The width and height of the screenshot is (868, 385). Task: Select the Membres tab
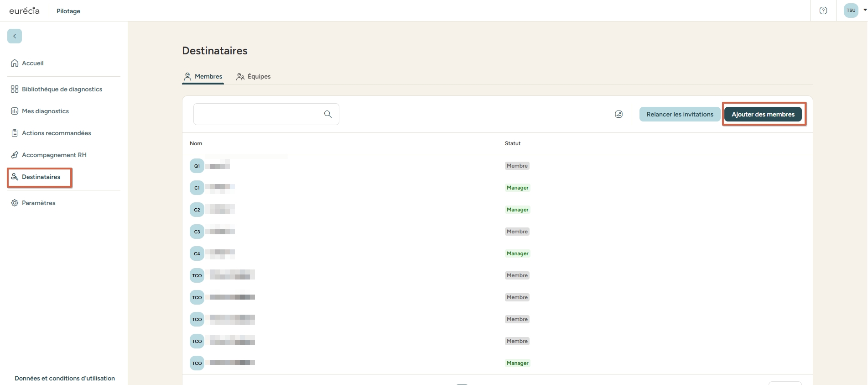(203, 76)
